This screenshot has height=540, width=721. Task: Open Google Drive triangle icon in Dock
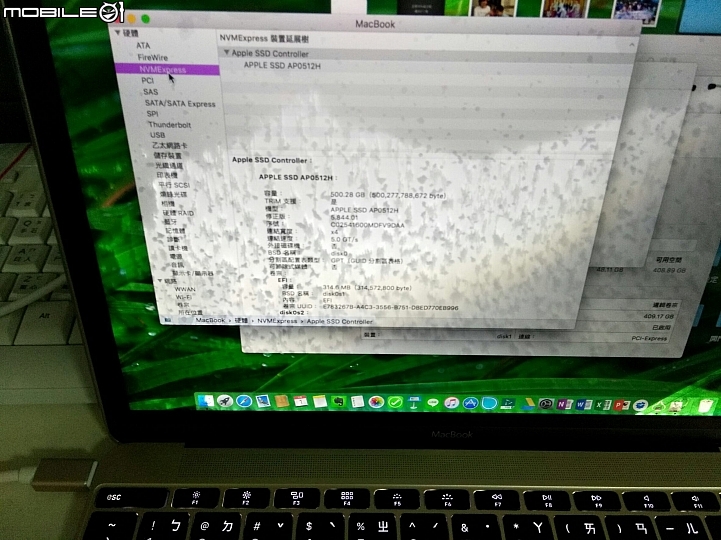pos(527,404)
